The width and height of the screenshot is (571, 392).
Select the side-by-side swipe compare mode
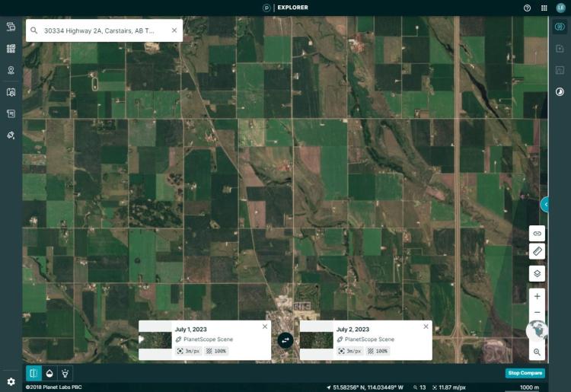pos(33,373)
